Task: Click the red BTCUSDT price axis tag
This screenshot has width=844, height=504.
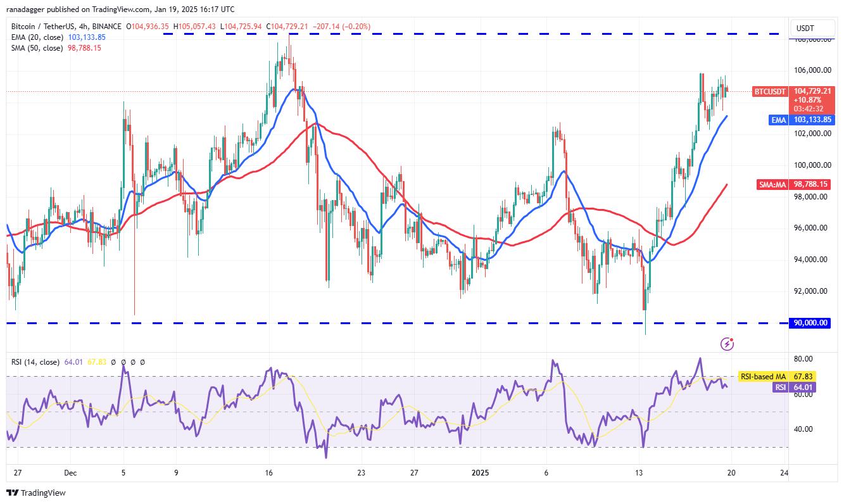Action: (x=769, y=92)
